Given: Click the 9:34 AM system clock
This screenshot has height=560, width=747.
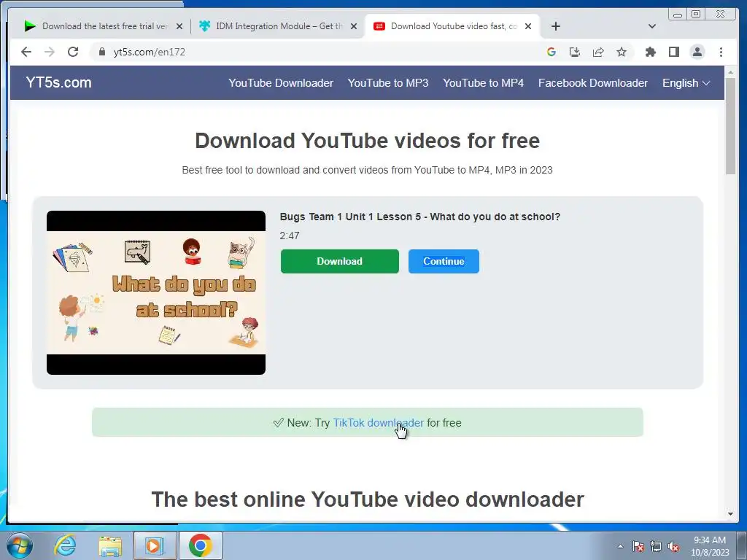Looking at the screenshot, I should pyautogui.click(x=710, y=540).
